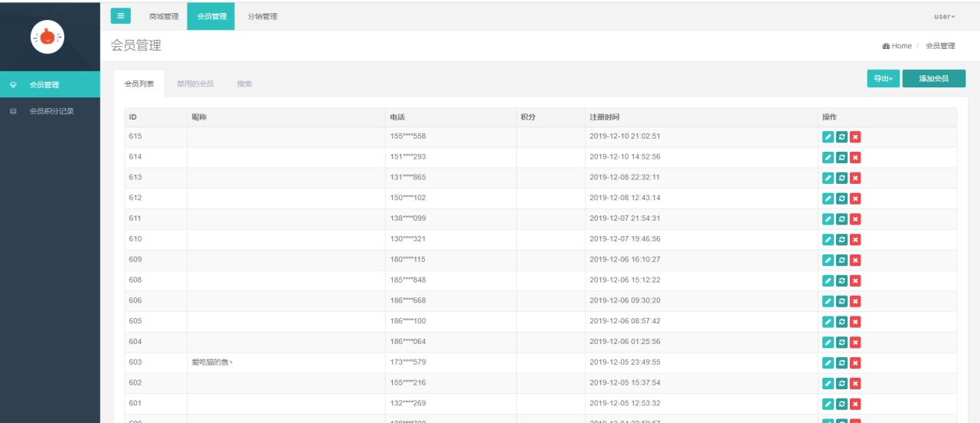Viewport: 980px width, 423px height.
Task: Open the 分销管理 top menu
Action: (262, 16)
